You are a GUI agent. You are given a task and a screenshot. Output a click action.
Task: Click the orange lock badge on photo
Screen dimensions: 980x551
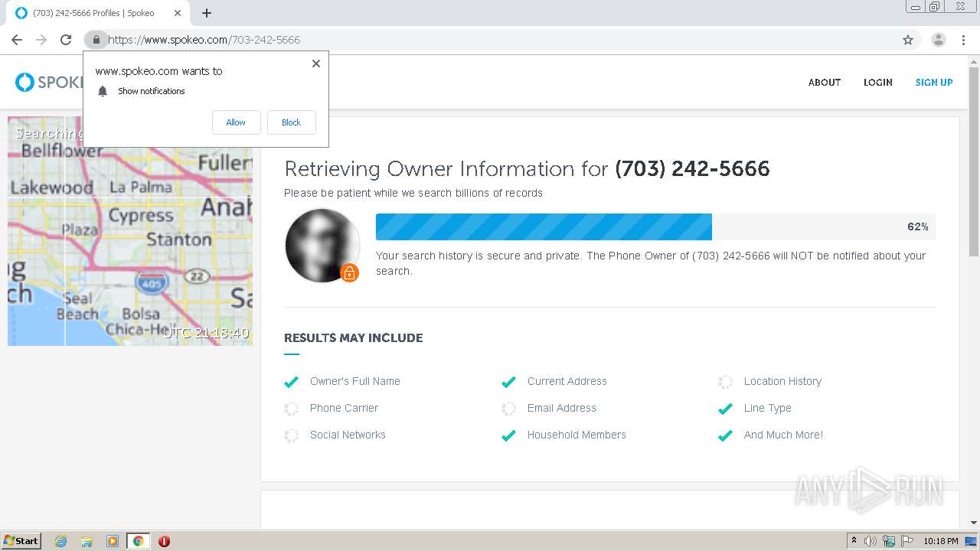tap(349, 272)
